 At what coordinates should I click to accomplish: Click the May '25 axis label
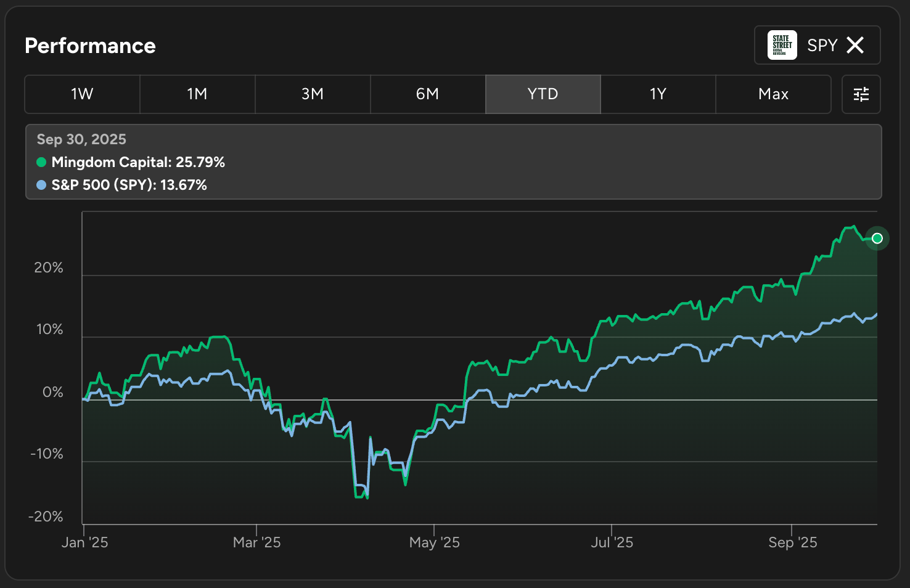coord(435,542)
